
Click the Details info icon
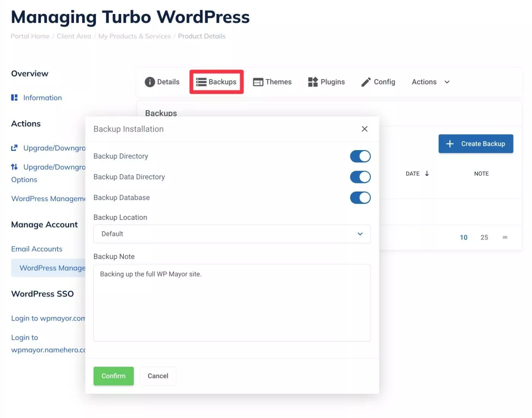(150, 82)
